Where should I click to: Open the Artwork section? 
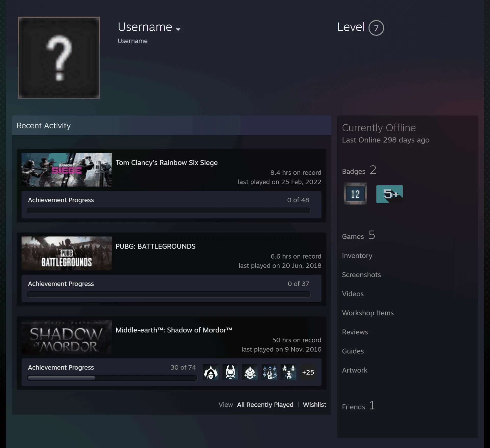(354, 370)
